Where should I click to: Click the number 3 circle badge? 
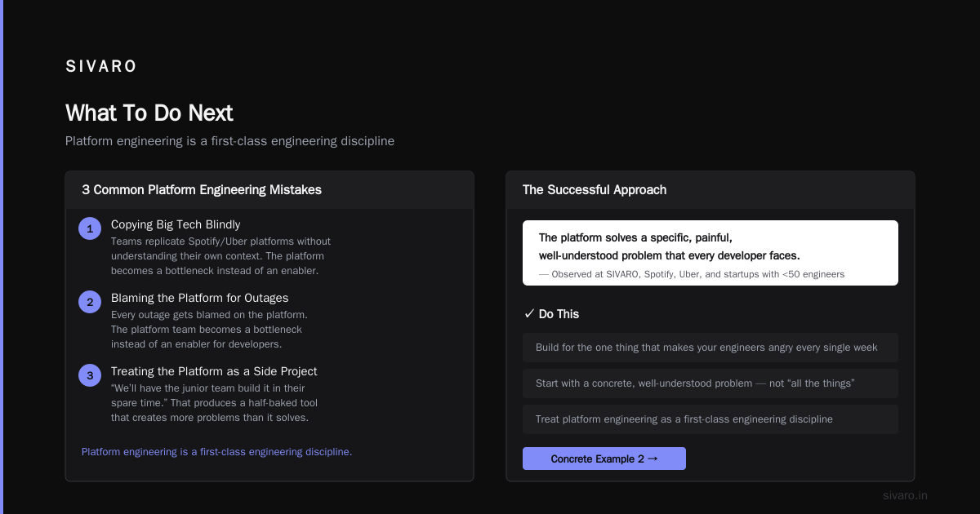click(90, 375)
